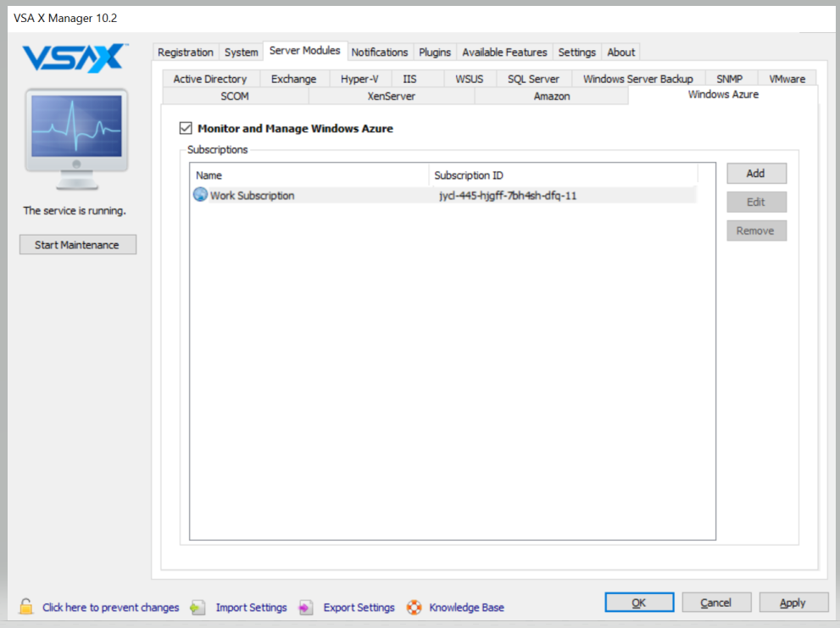Click the globe icon beside Work Subscription
The image size is (840, 628).
[x=200, y=195]
